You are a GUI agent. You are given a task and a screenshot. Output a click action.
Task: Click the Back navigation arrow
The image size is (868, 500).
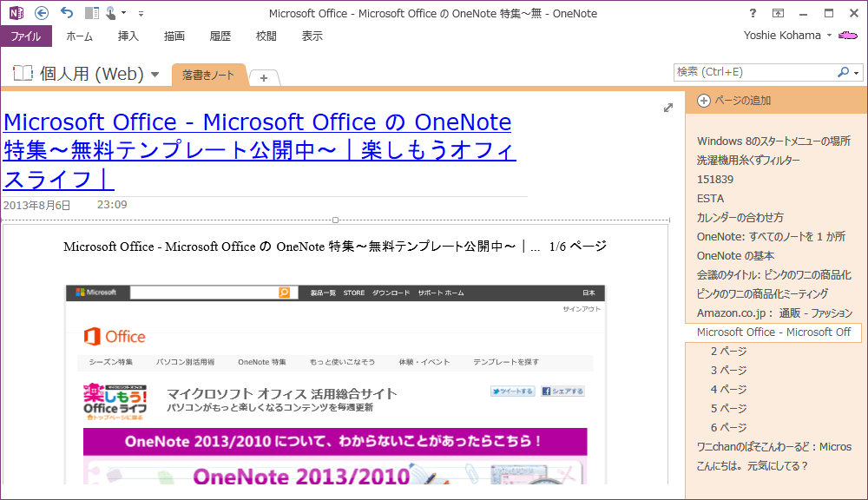(42, 13)
